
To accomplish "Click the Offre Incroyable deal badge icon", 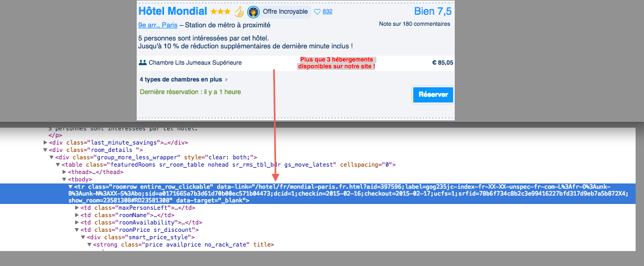I will pos(253,12).
